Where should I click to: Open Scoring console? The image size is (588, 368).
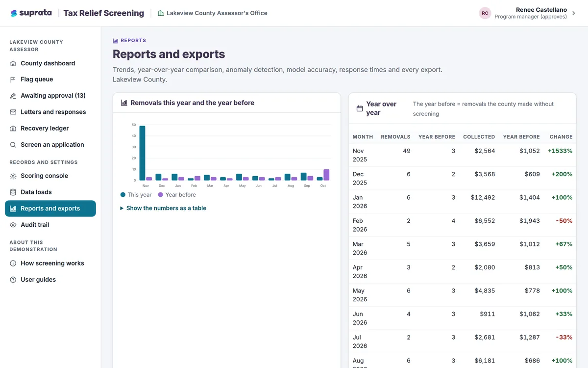(x=50, y=176)
